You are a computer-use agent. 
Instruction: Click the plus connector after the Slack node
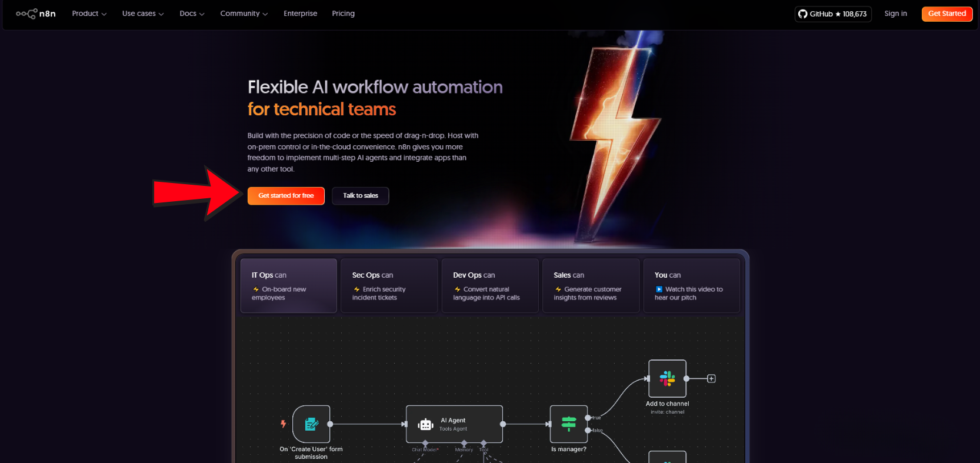click(x=711, y=378)
